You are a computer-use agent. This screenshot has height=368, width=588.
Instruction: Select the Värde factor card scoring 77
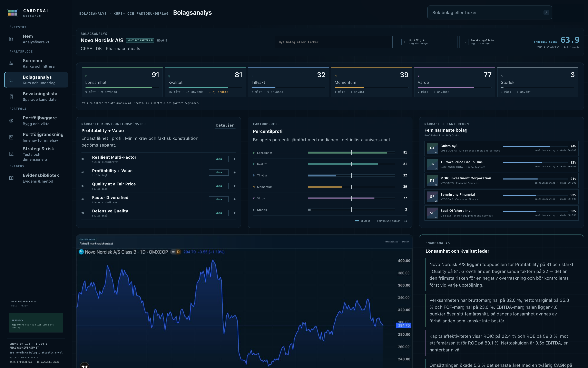pyautogui.click(x=455, y=82)
